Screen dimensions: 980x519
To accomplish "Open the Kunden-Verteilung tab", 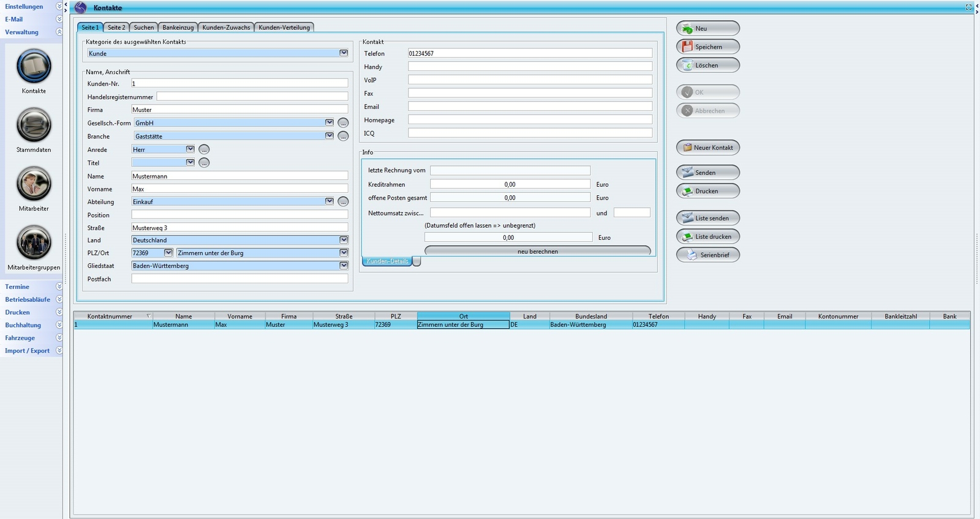I will point(284,28).
